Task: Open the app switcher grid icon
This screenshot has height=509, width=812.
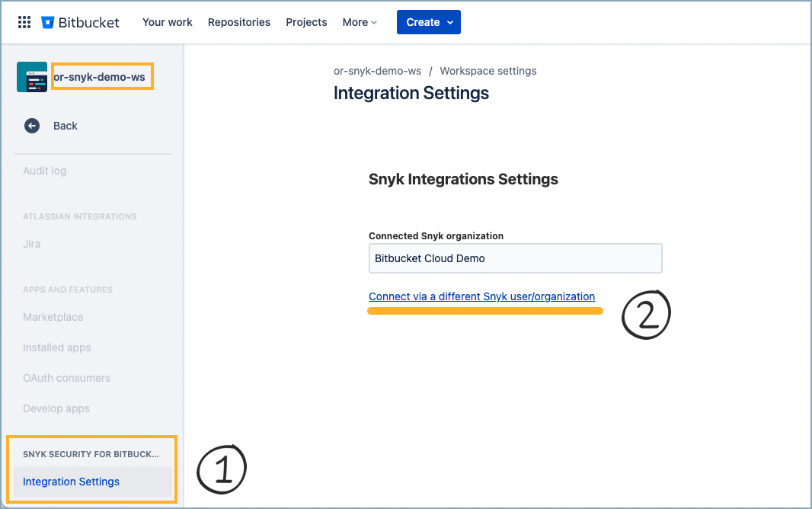Action: [24, 22]
